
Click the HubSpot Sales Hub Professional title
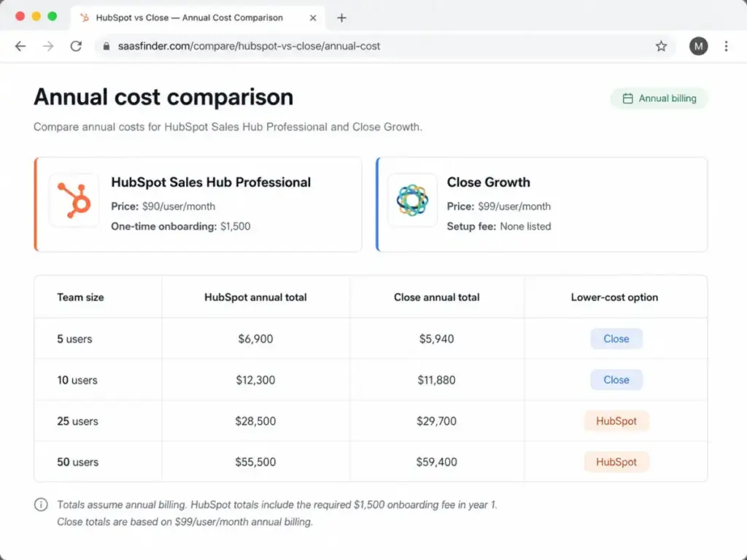click(x=211, y=182)
